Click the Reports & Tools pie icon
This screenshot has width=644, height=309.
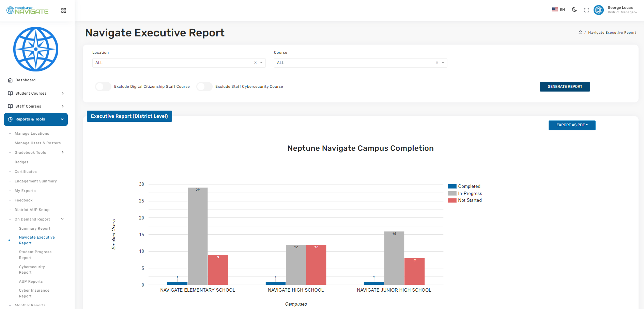click(10, 119)
